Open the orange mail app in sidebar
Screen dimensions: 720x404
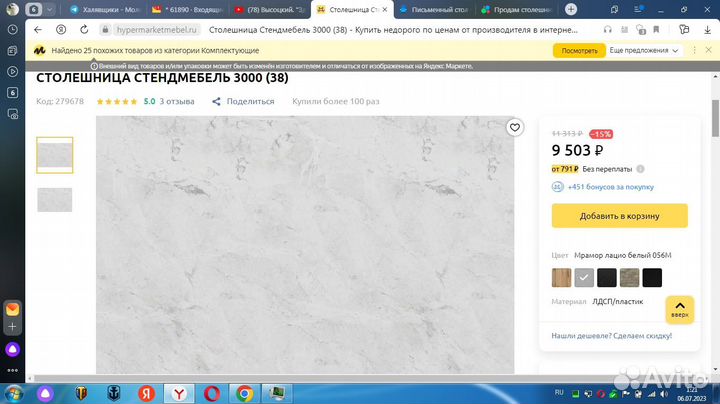pyautogui.click(x=12, y=309)
